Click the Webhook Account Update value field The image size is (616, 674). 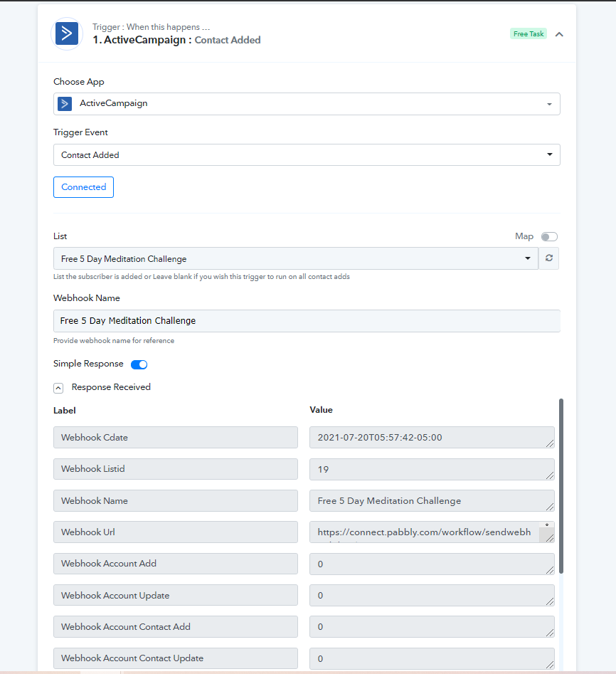click(432, 595)
